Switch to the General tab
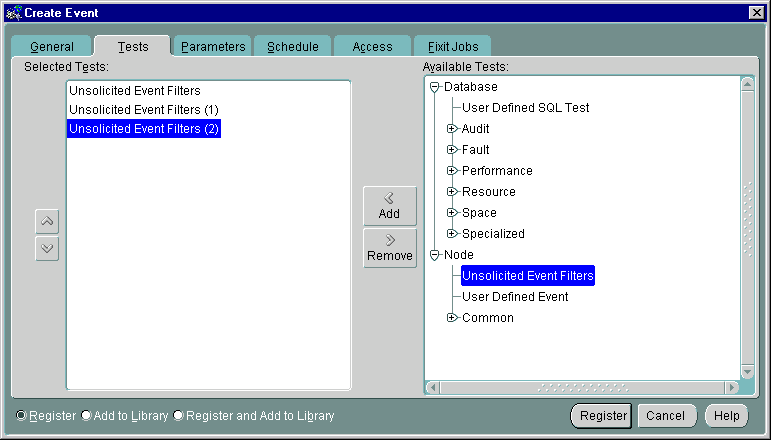The width and height of the screenshot is (771, 440). click(x=52, y=47)
